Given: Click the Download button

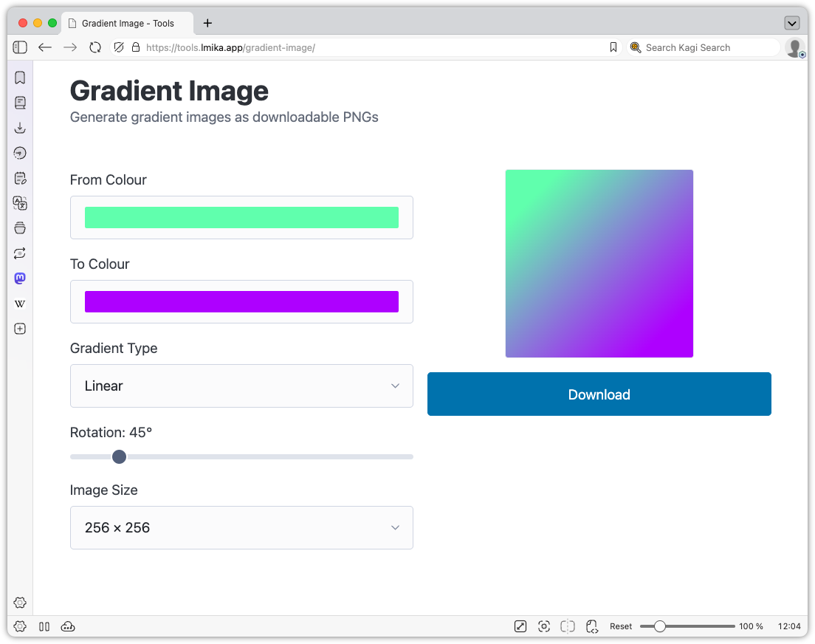Looking at the screenshot, I should tap(599, 394).
